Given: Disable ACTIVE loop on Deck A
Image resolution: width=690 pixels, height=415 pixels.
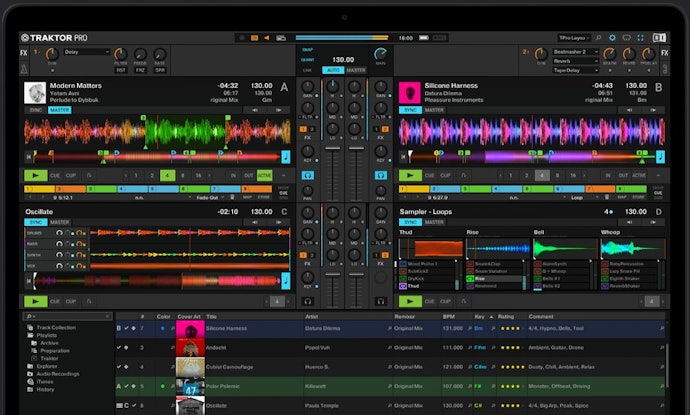Looking at the screenshot, I should click(264, 176).
